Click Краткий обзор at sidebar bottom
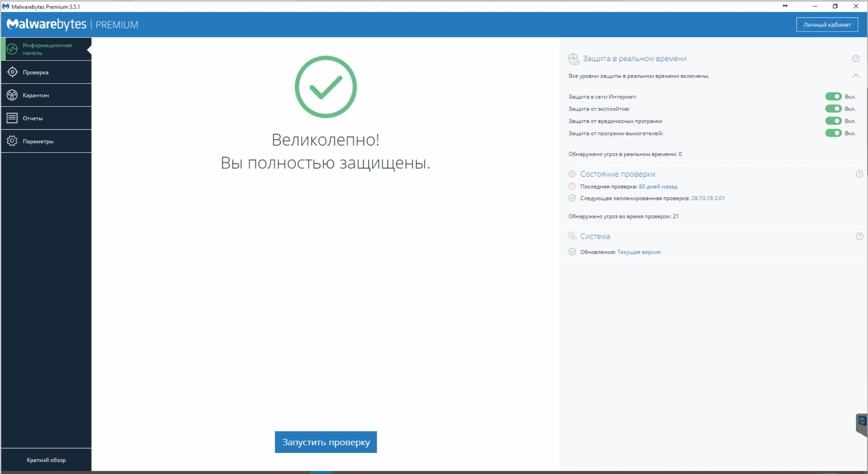Image resolution: width=868 pixels, height=474 pixels. [x=46, y=460]
